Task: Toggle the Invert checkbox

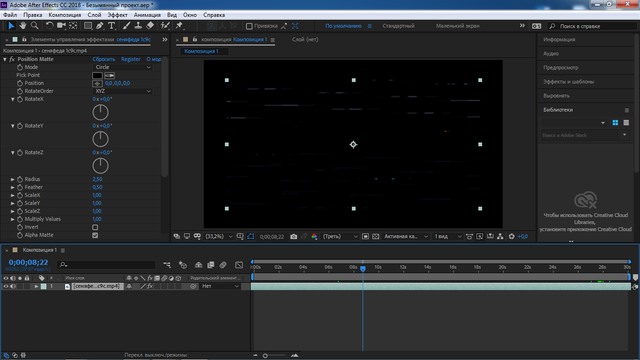Action: pyautogui.click(x=95, y=227)
